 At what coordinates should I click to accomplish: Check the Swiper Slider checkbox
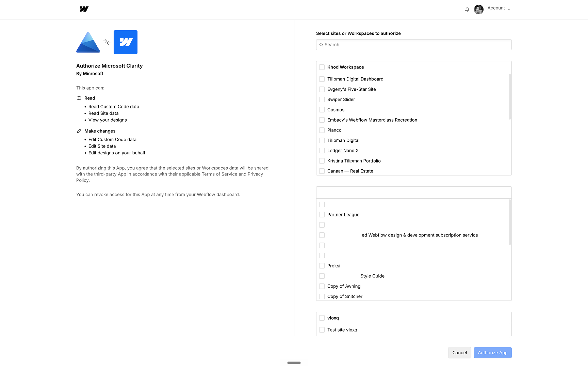(x=322, y=99)
